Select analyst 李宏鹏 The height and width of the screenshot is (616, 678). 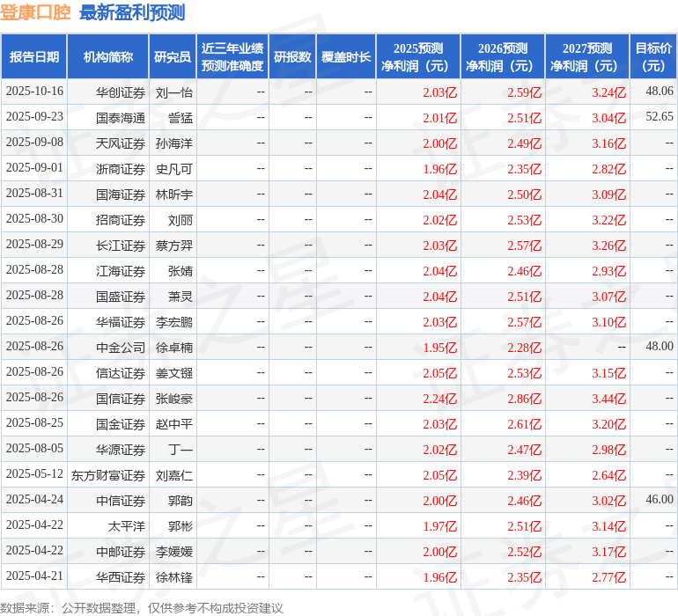(x=173, y=322)
